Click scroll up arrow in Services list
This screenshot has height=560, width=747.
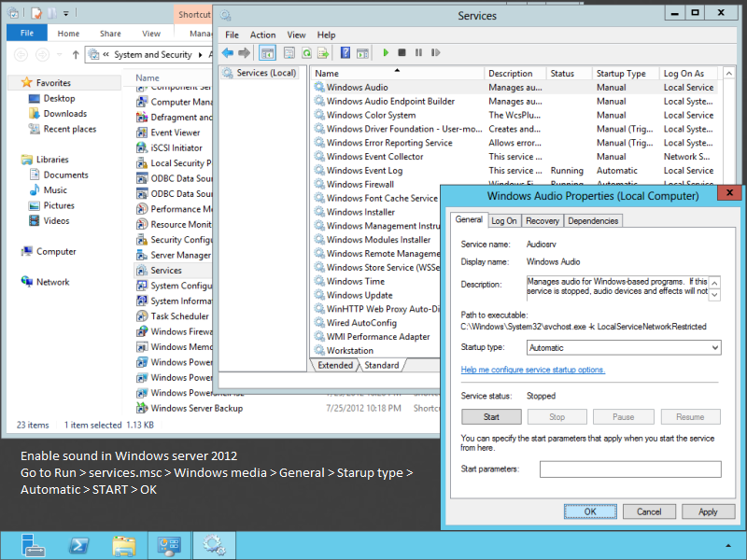point(728,74)
